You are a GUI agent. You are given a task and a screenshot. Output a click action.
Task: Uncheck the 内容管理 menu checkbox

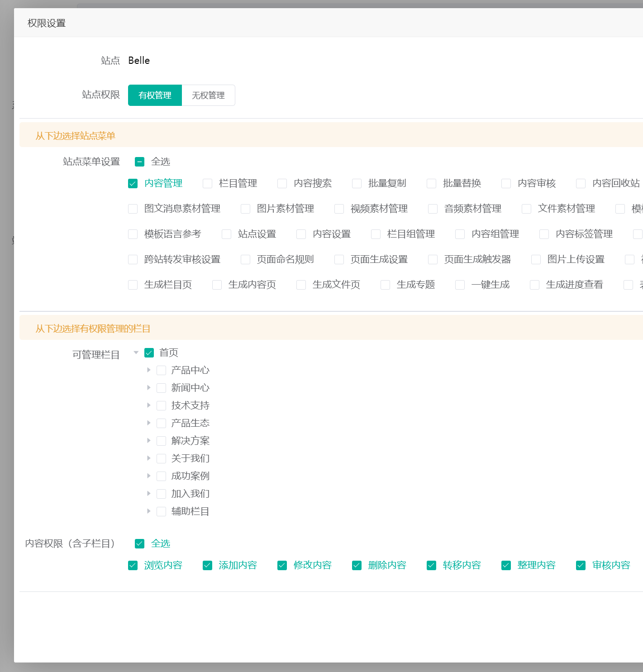(133, 183)
